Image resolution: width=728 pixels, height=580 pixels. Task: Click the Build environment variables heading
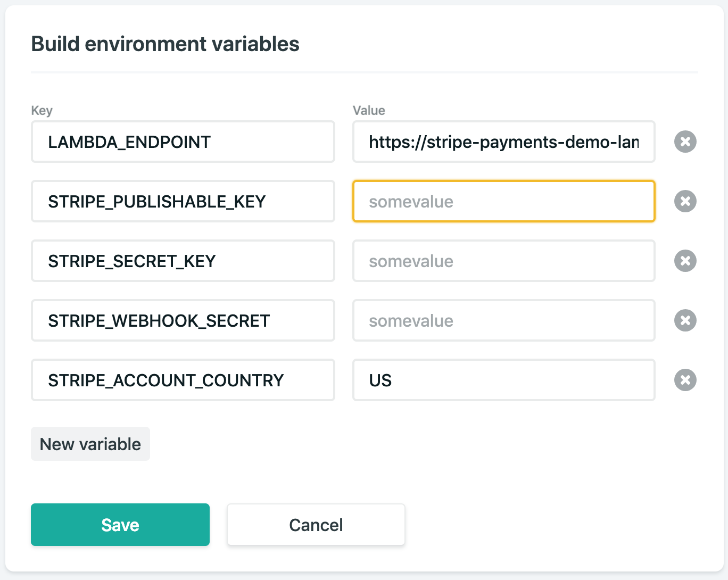(x=166, y=44)
